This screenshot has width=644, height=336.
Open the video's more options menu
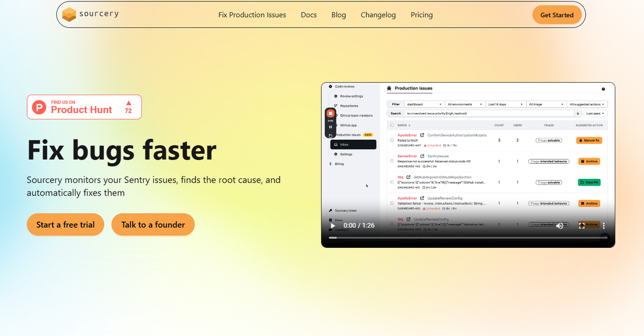coord(604,225)
